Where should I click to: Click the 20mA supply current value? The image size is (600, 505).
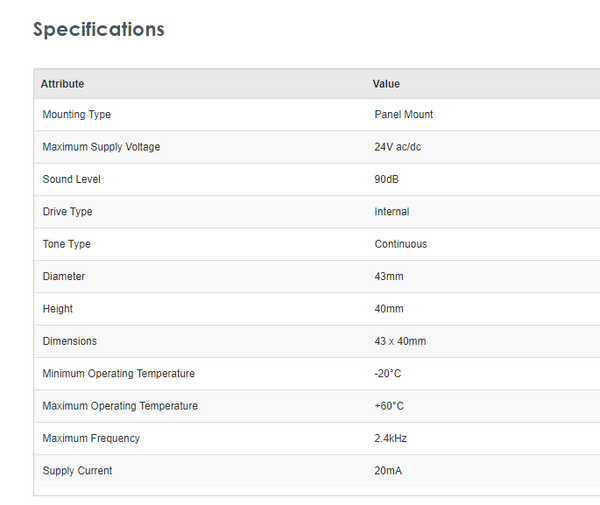coord(388,471)
